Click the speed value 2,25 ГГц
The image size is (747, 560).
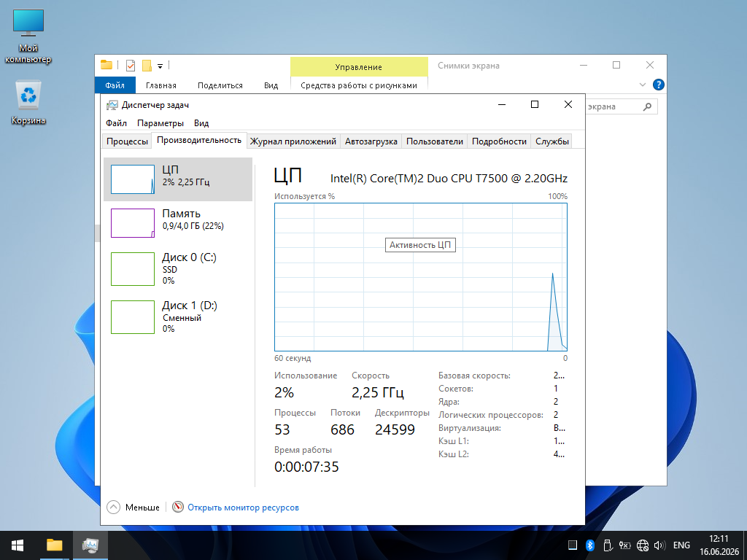pos(378,392)
